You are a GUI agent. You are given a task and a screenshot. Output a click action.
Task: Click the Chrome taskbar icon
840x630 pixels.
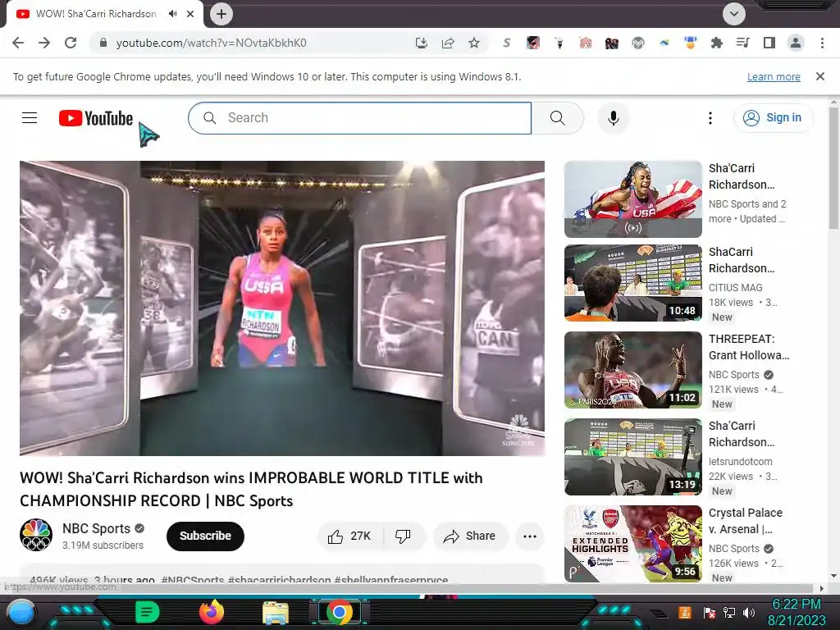339,612
